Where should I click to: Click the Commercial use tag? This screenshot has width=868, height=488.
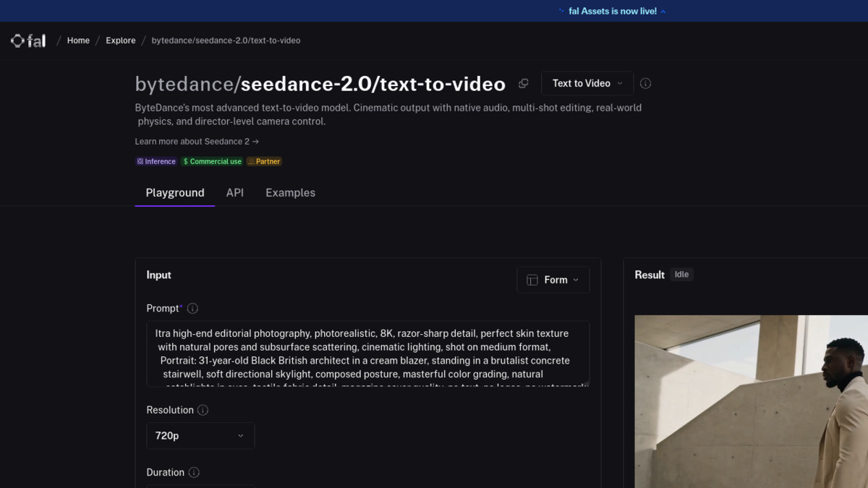212,161
